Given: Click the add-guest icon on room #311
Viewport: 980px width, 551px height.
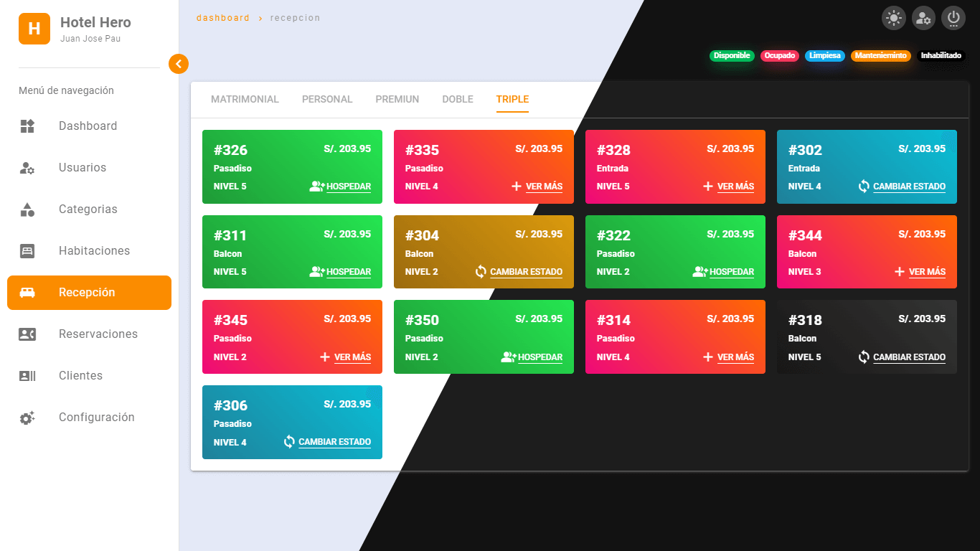Looking at the screenshot, I should (x=317, y=272).
